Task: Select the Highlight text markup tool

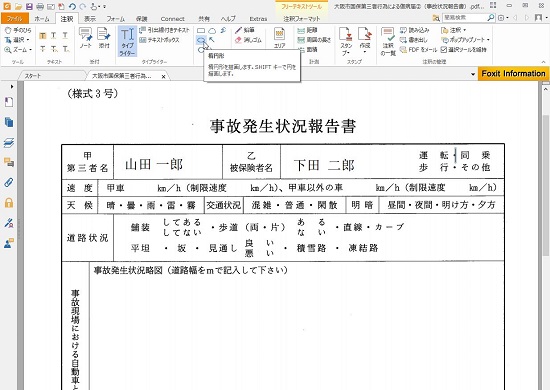Action: click(x=43, y=35)
